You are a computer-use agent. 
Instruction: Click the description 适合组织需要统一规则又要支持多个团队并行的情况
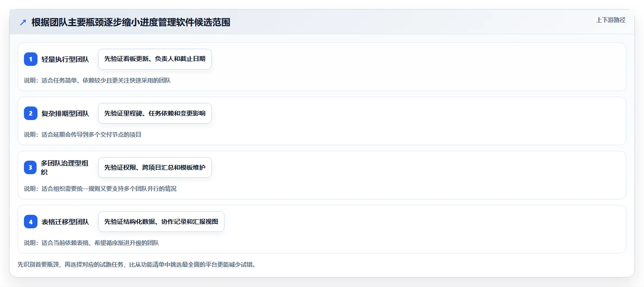pyautogui.click(x=109, y=189)
